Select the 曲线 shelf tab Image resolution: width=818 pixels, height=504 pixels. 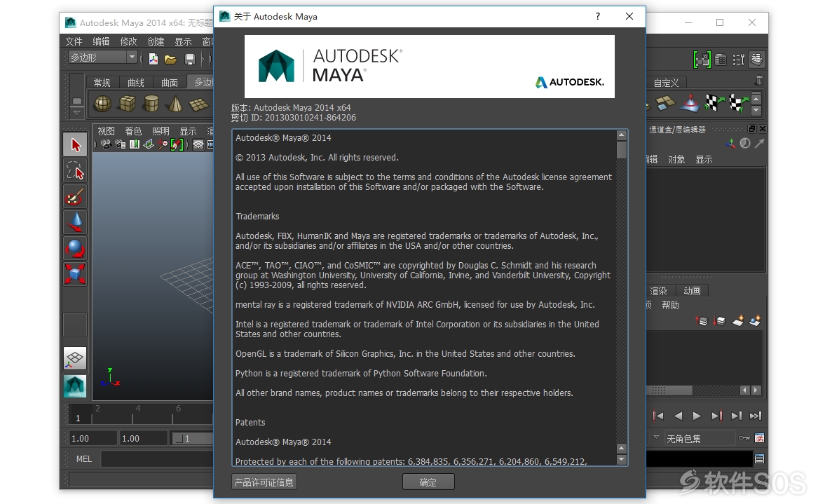[136, 83]
